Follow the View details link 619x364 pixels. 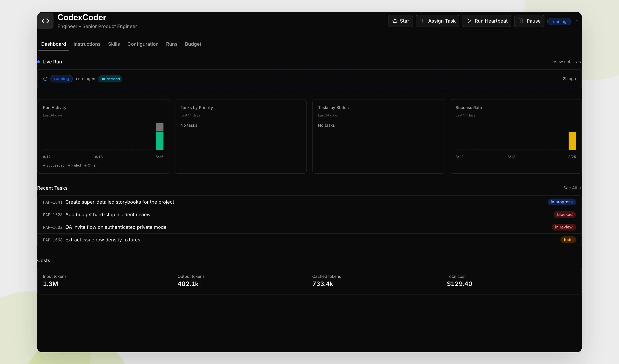tap(567, 62)
